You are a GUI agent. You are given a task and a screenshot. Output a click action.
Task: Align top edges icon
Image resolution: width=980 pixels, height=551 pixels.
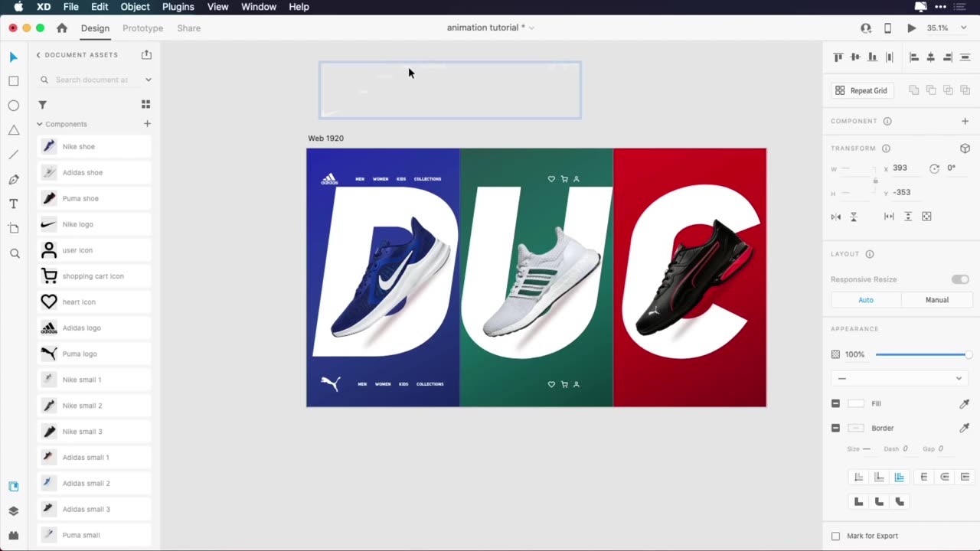pyautogui.click(x=838, y=57)
